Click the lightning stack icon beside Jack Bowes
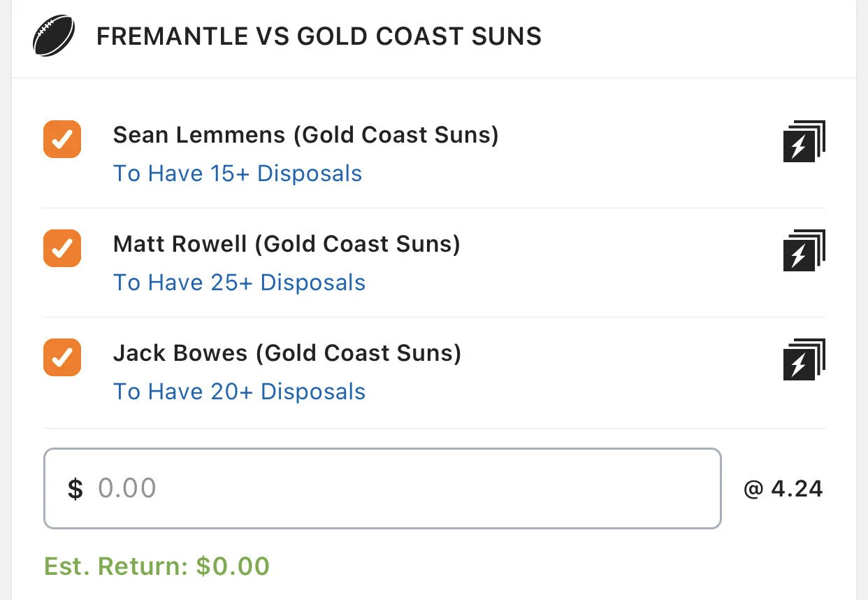Screen dimensions: 868x600 (x=804, y=359)
